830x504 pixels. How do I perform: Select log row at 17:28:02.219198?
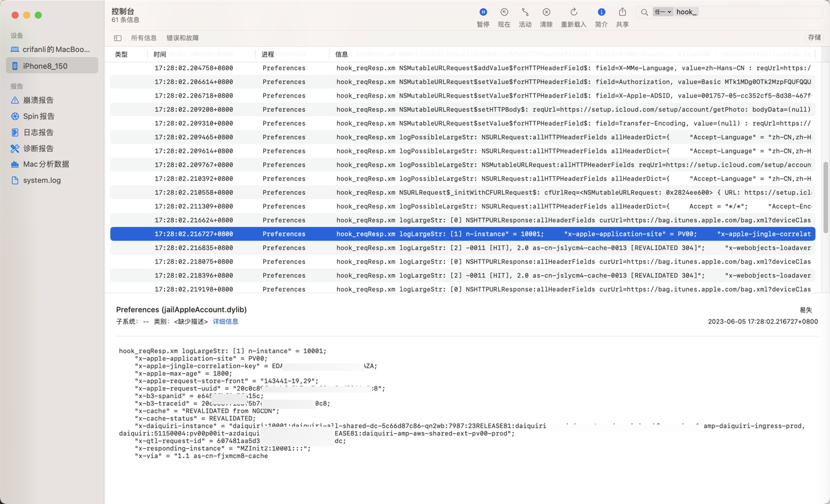[x=462, y=289]
